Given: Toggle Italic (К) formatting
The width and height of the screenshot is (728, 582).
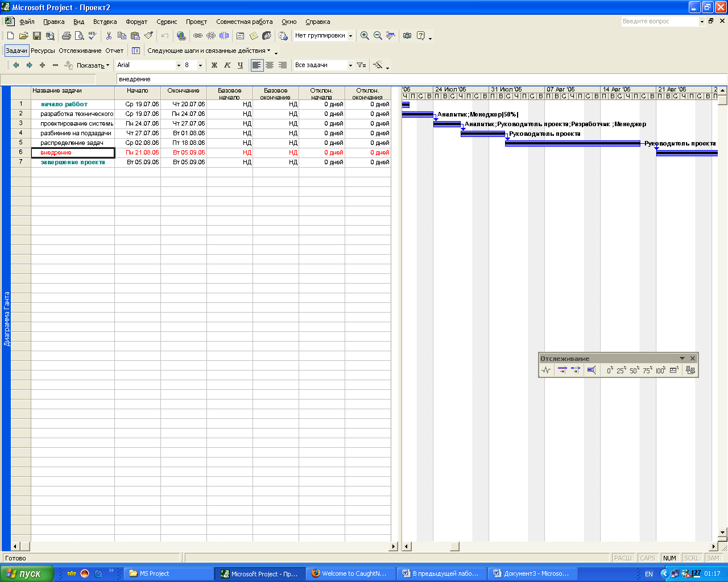Looking at the screenshot, I should [x=227, y=65].
